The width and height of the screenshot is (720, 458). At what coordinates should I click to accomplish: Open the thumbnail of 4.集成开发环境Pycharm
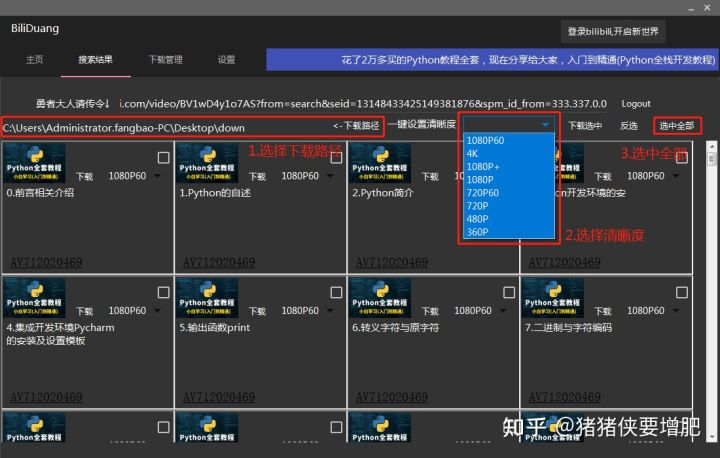click(x=34, y=297)
